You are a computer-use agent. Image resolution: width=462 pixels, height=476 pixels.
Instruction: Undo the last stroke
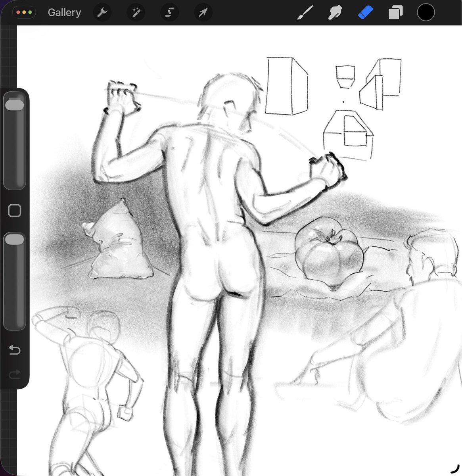(15, 350)
